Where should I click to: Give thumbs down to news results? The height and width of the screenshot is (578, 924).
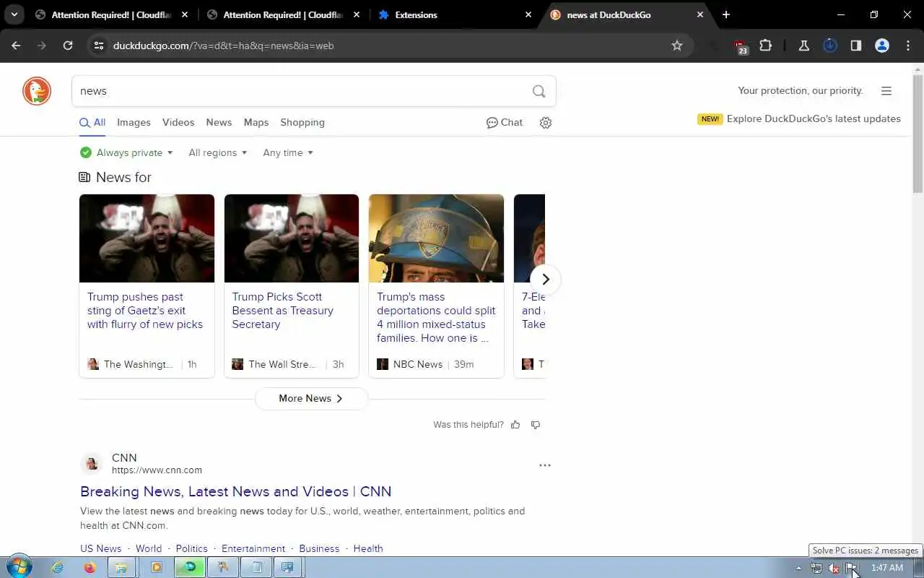536,425
